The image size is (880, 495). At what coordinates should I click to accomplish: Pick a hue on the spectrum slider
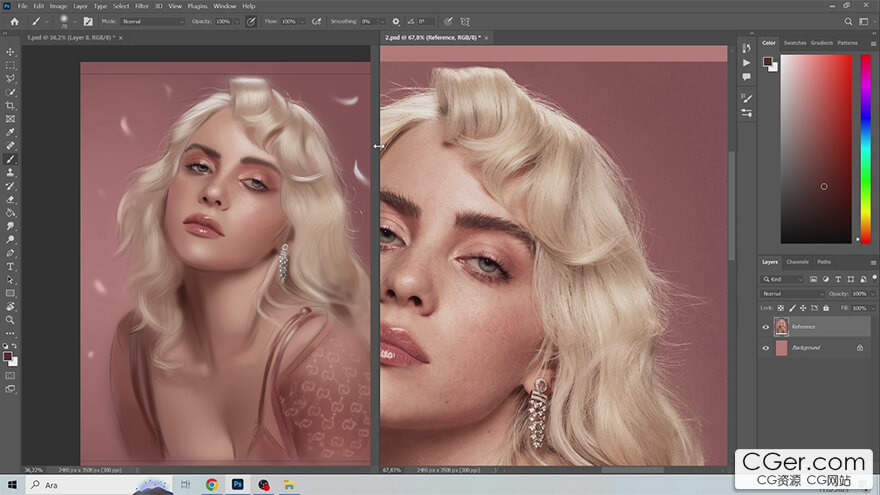click(865, 149)
